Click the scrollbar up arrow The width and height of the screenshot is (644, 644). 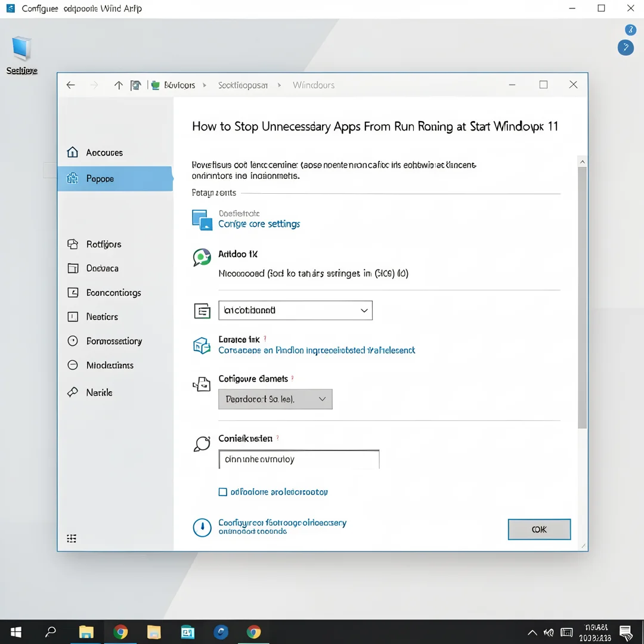582,162
